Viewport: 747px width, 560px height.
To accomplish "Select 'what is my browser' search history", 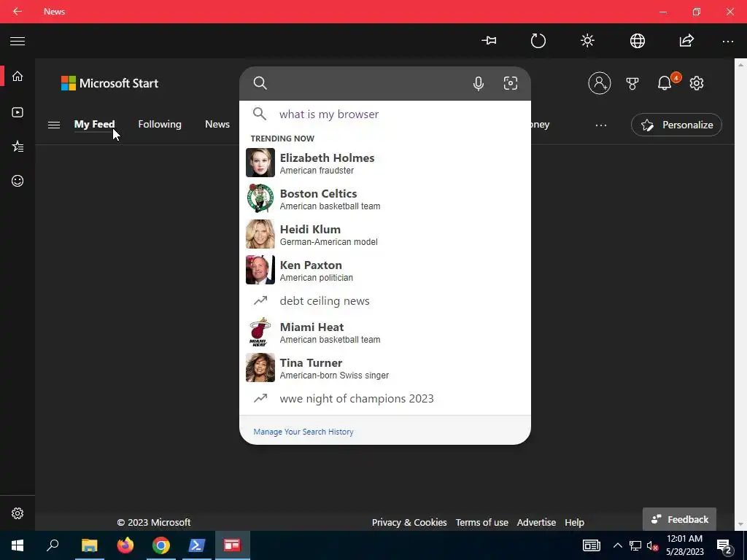I will point(385,114).
